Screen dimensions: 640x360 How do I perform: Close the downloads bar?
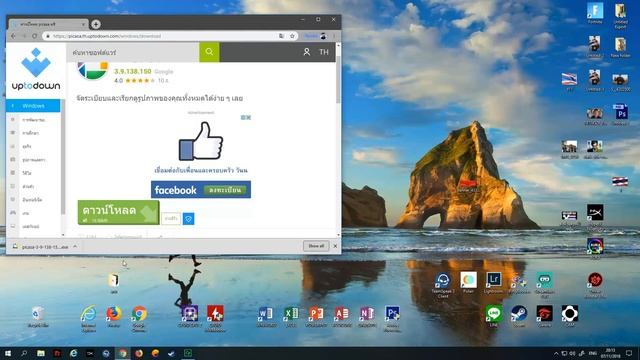(x=335, y=246)
